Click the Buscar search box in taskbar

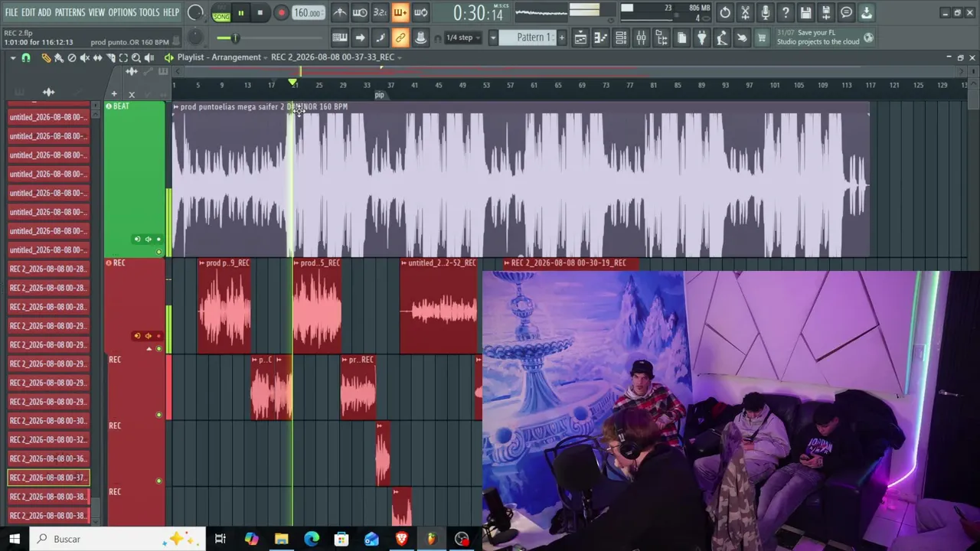point(118,539)
